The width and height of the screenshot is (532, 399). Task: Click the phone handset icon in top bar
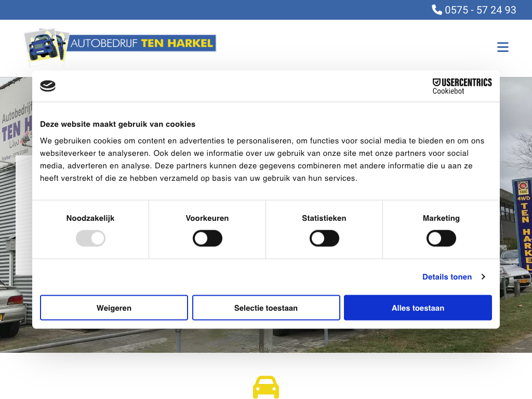pyautogui.click(x=436, y=9)
